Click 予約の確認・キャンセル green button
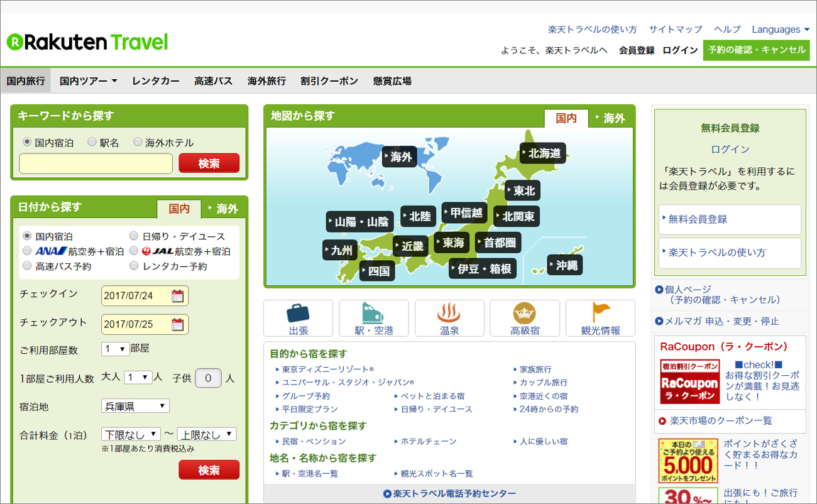817x504 pixels. click(x=756, y=50)
